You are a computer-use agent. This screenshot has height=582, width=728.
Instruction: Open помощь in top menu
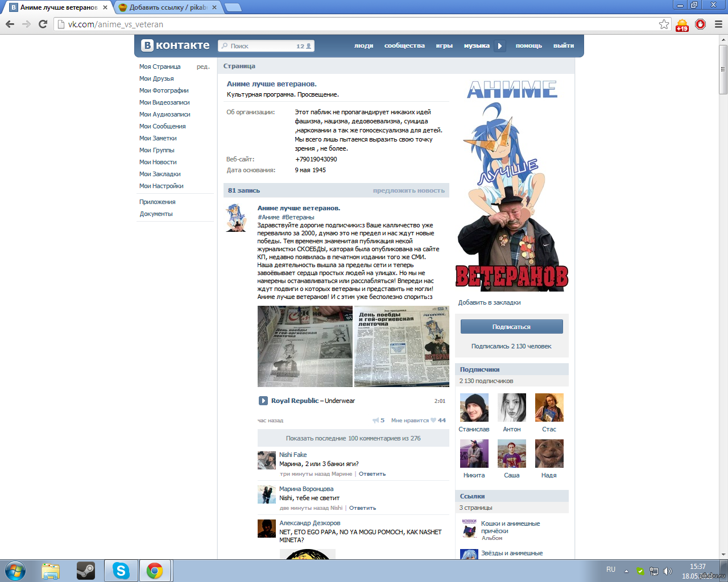click(529, 45)
